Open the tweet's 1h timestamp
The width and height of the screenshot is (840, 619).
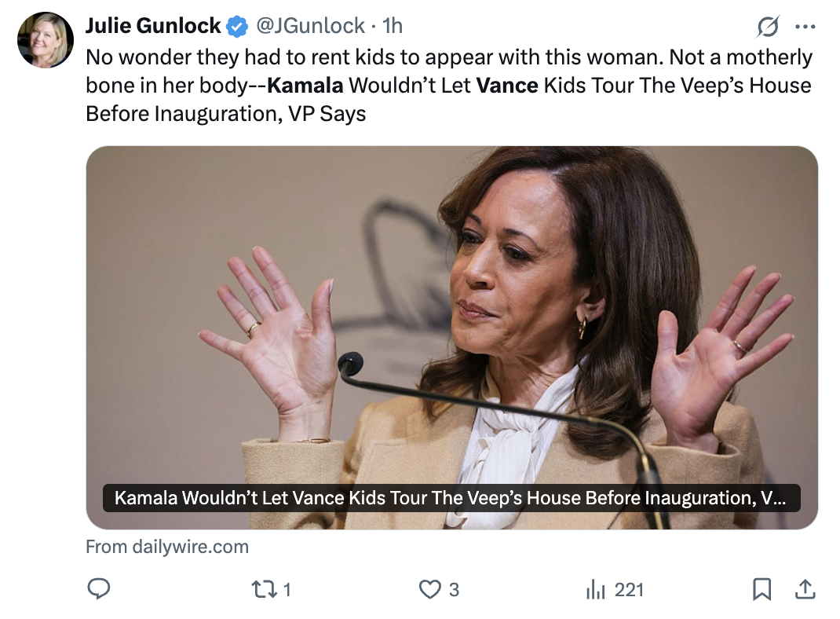pyautogui.click(x=392, y=26)
